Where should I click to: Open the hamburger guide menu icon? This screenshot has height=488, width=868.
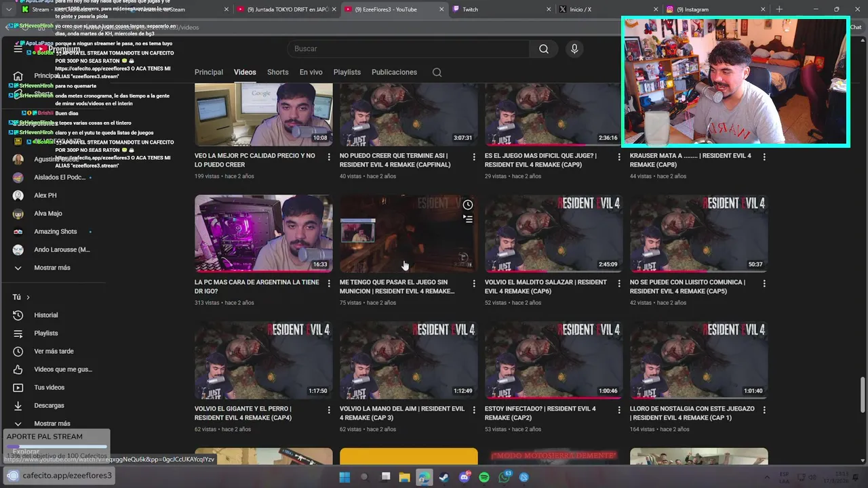[x=18, y=49]
